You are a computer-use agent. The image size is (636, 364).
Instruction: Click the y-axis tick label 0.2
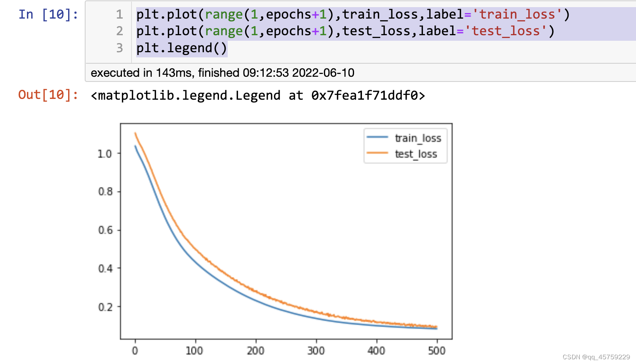coord(105,307)
